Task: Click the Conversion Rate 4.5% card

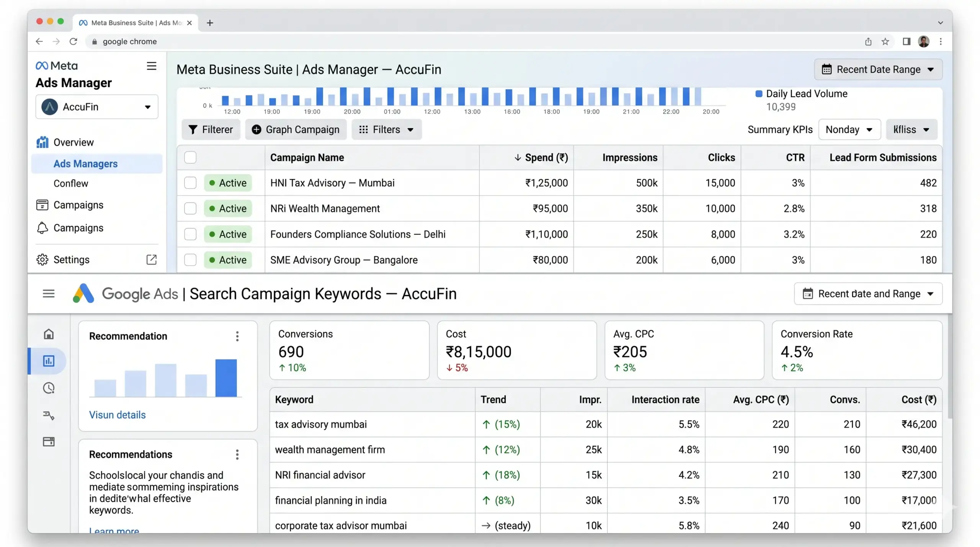Action: pos(857,350)
